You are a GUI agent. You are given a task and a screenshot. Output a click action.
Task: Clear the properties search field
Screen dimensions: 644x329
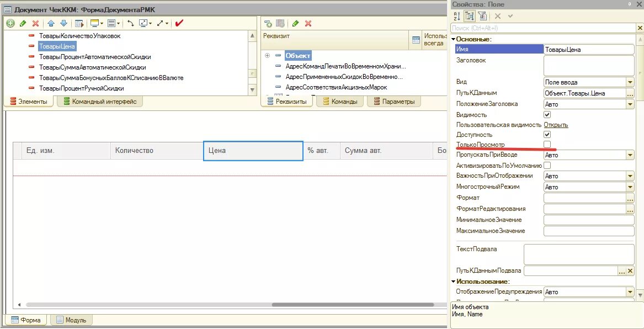(x=640, y=28)
